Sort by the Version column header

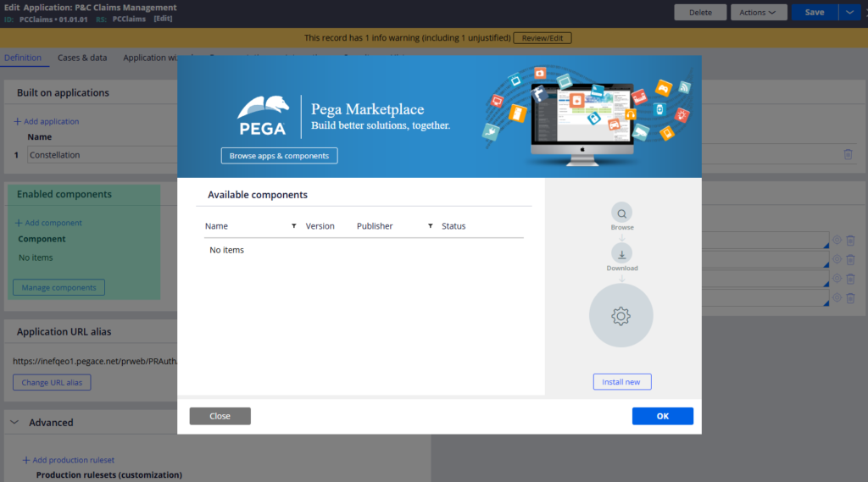point(320,226)
